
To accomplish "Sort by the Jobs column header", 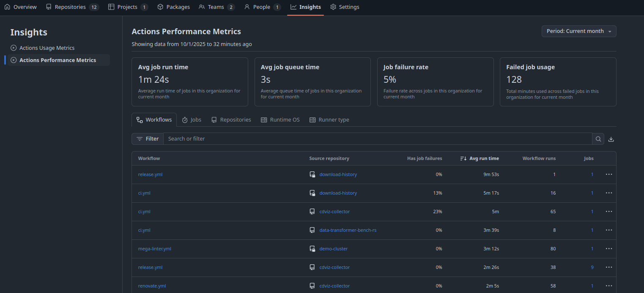I will click(x=589, y=158).
